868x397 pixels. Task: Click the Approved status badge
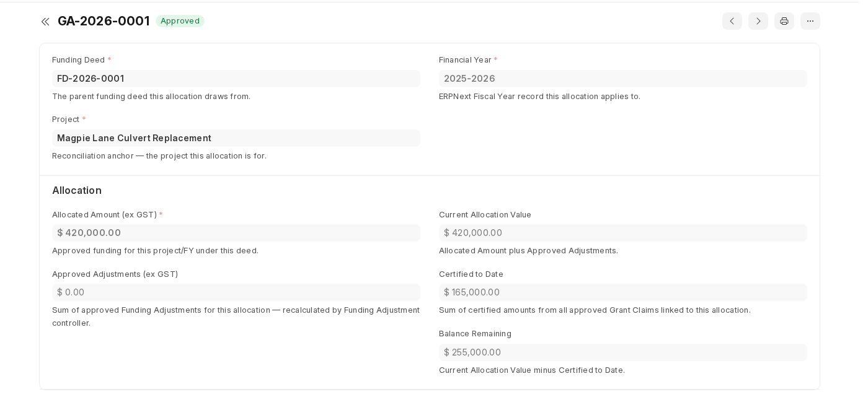180,21
